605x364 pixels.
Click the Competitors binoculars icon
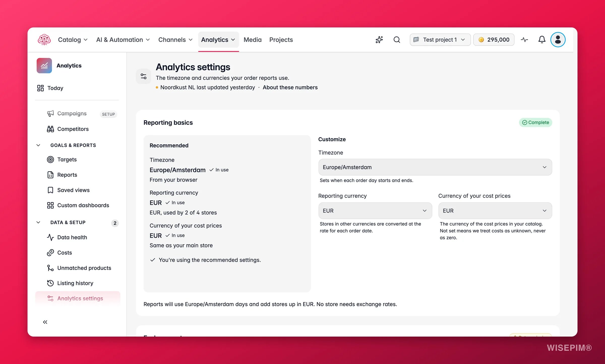pyautogui.click(x=50, y=129)
